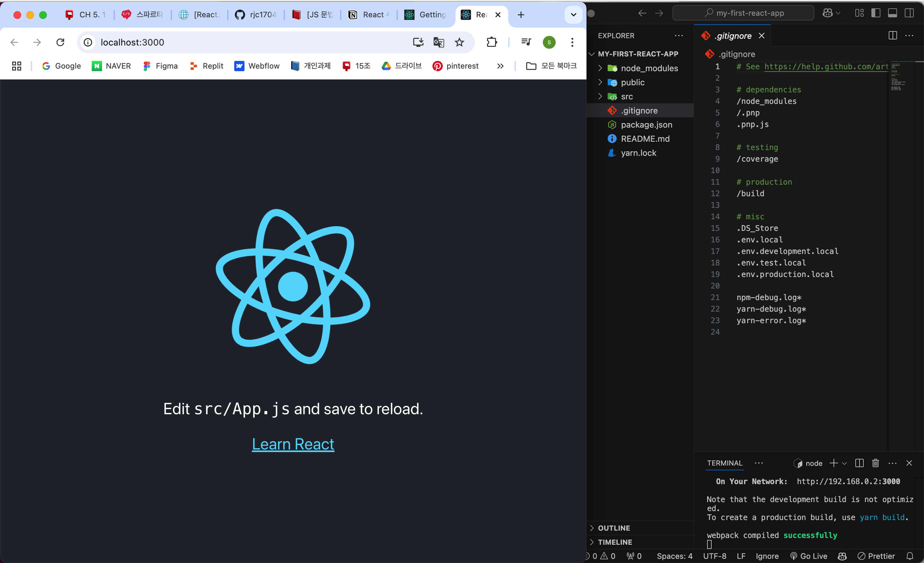Kill terminal with the trash icon
The height and width of the screenshot is (563, 924).
coord(875,463)
